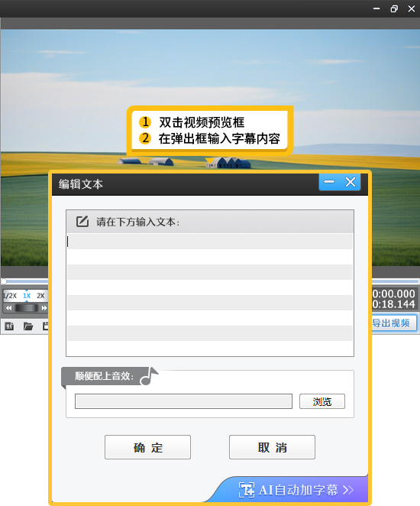Click the playback speed slider knob
The width and height of the screenshot is (420, 506).
[27, 308]
